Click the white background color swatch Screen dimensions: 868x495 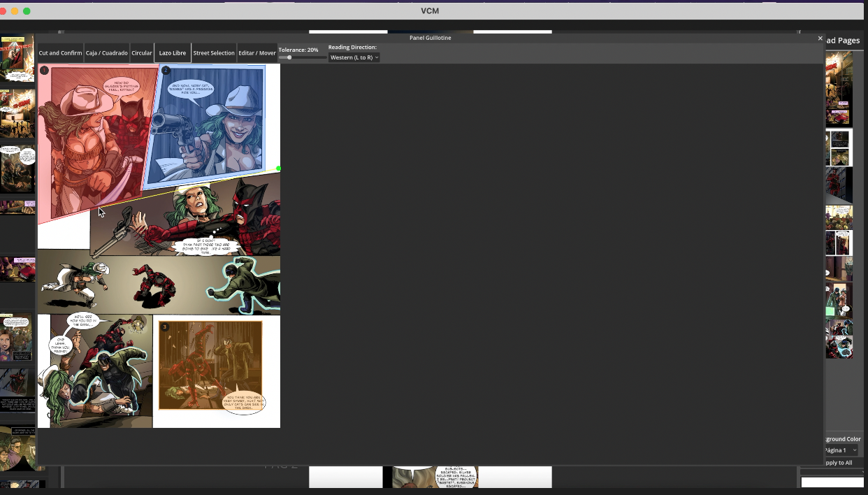point(832,482)
